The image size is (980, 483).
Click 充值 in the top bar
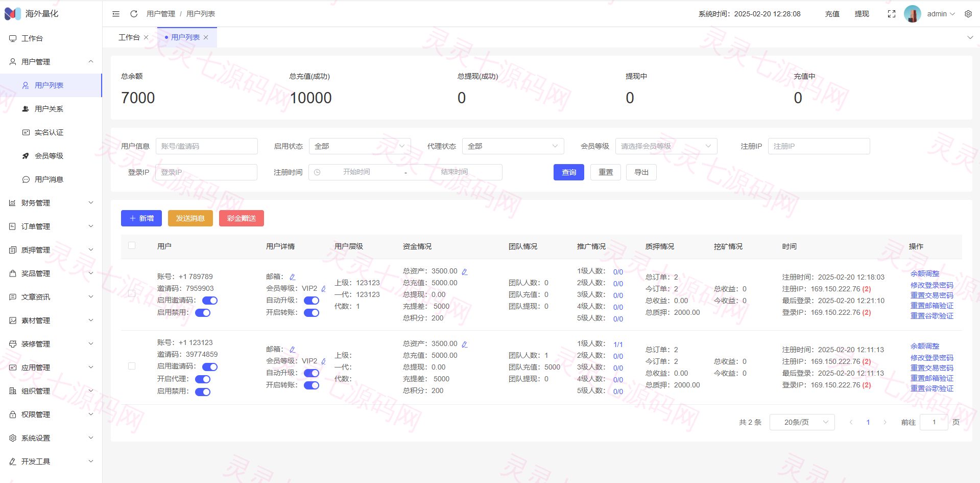click(x=832, y=14)
